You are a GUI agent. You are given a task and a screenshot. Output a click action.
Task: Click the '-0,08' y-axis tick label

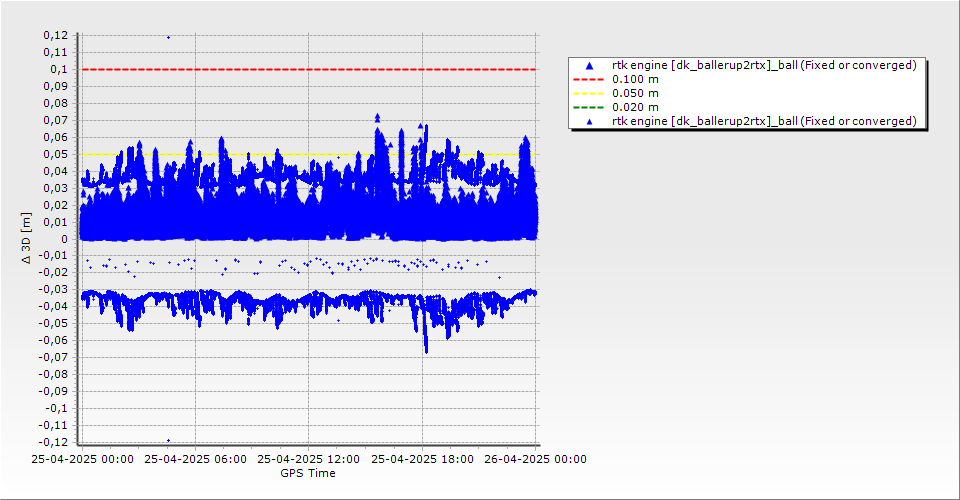point(53,375)
